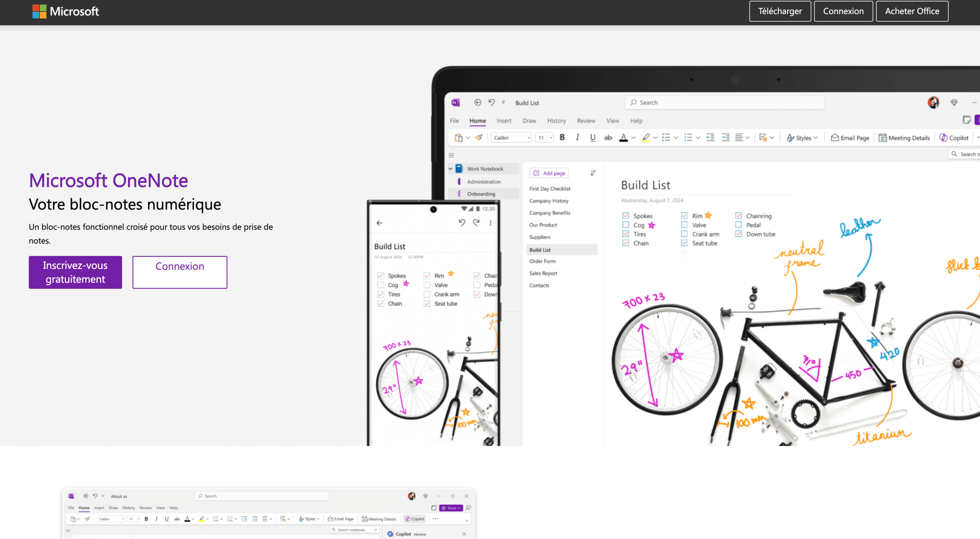980x539 pixels.
Task: Open font color dropdown arrow in Build List window
Action: [634, 138]
